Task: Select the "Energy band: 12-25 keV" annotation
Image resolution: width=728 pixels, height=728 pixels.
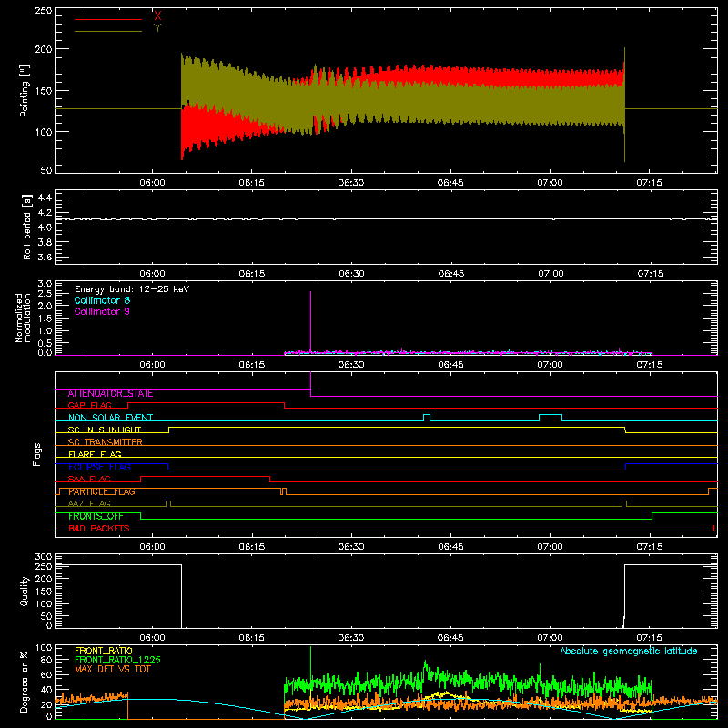Action: pyautogui.click(x=132, y=289)
